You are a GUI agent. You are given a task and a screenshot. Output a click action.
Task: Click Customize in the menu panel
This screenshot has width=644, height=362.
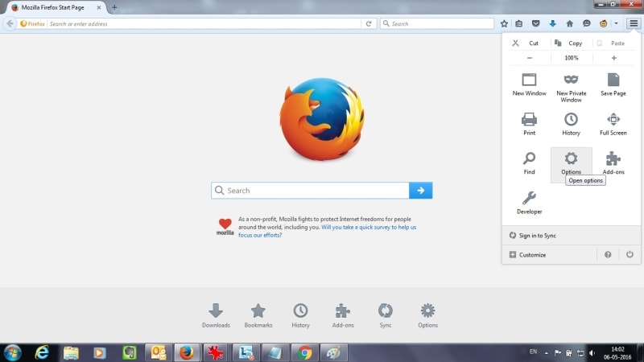(549, 255)
